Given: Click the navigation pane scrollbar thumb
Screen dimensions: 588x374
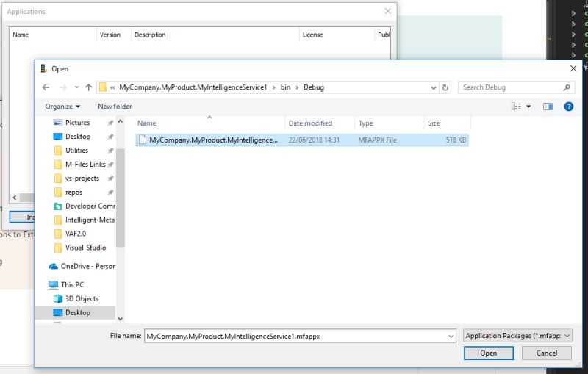Looking at the screenshot, I should click(x=120, y=198).
